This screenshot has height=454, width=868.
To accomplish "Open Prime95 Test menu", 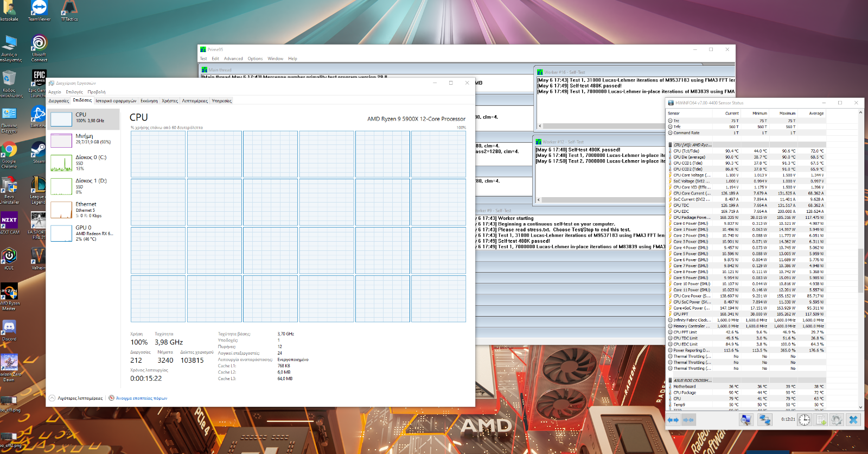I will 203,59.
